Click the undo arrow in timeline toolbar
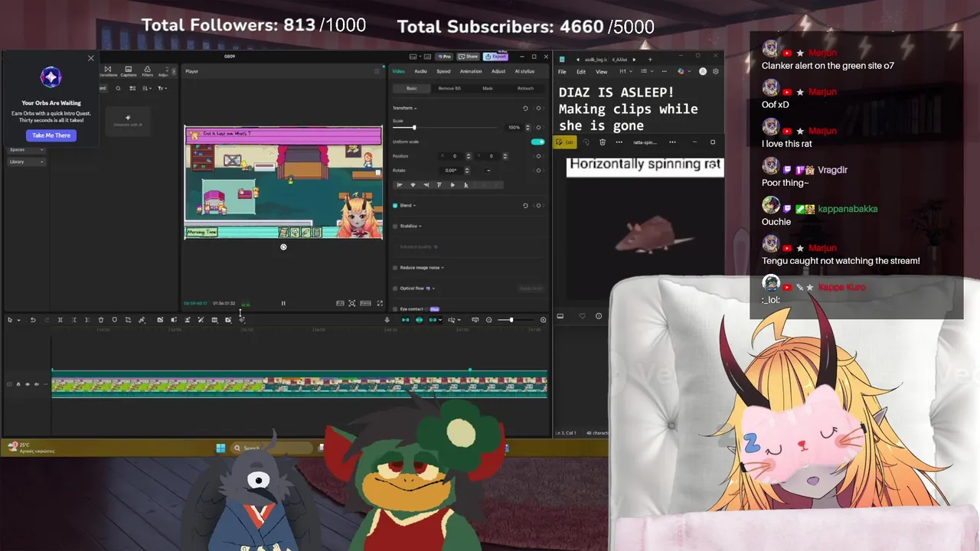This screenshot has width=980, height=551. 33,320
